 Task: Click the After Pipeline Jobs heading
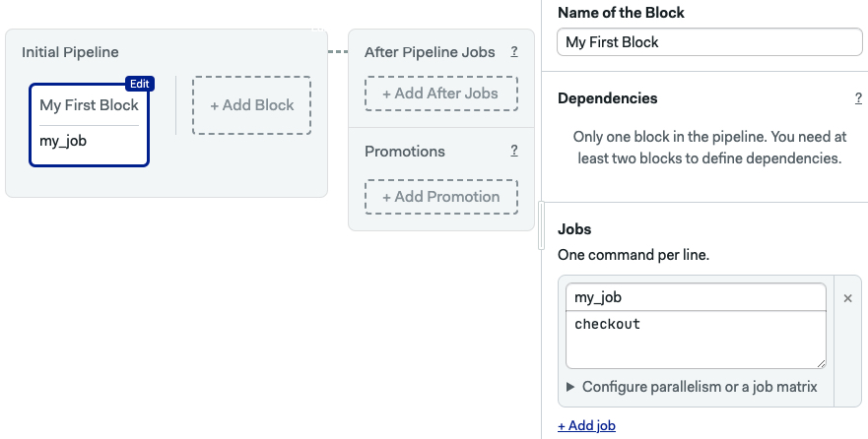[x=430, y=52]
